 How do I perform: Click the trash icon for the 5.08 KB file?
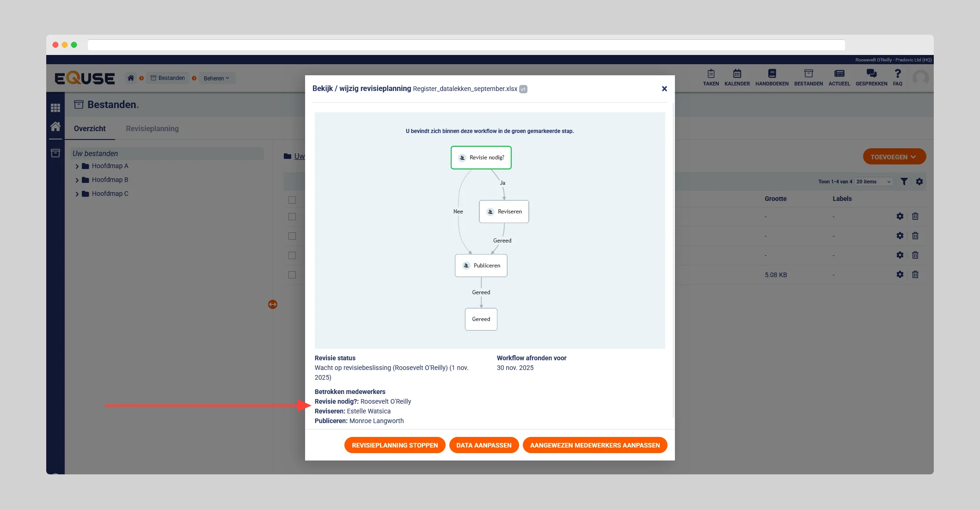(x=915, y=274)
